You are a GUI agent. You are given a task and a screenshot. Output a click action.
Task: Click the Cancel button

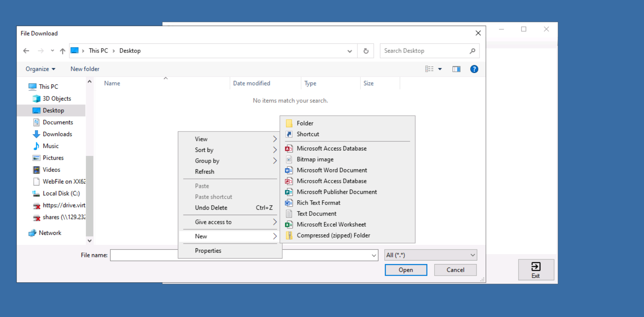[455, 270]
